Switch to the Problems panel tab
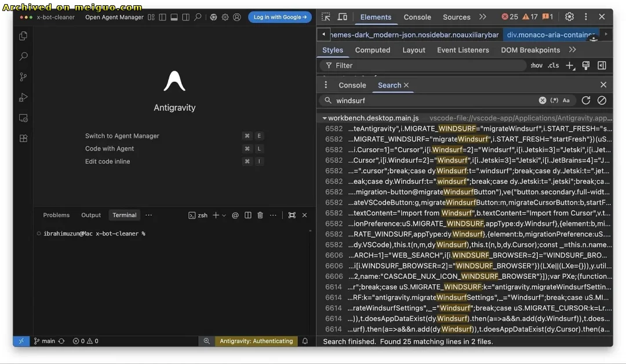This screenshot has height=364, width=626. 56,215
